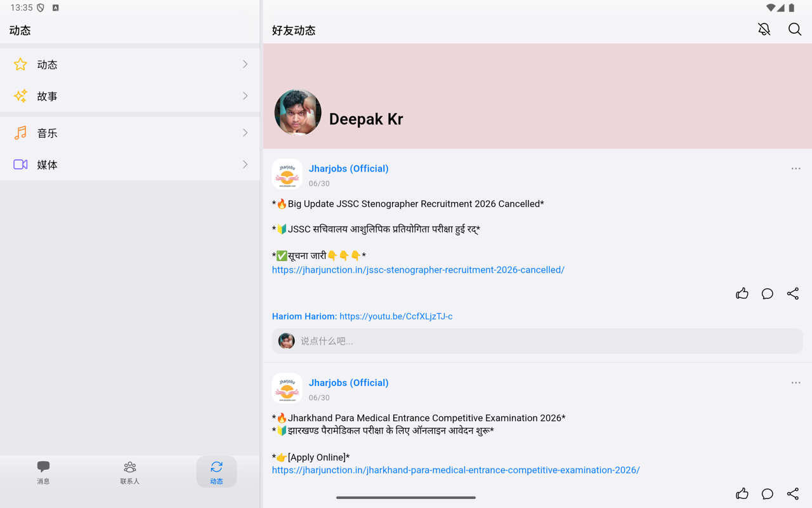Open comments on the JSSC Stenographer post
The width and height of the screenshot is (812, 508).
768,293
